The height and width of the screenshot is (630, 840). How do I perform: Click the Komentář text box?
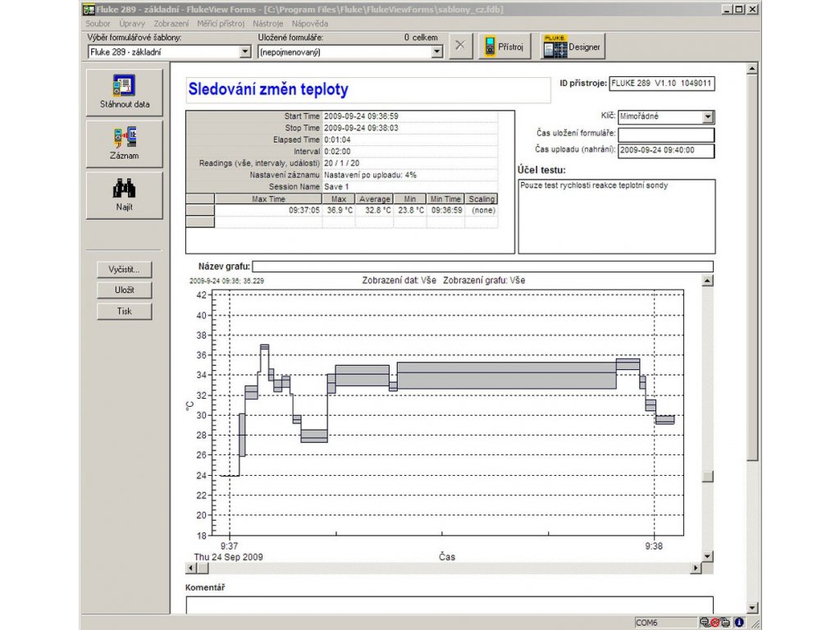(450, 605)
